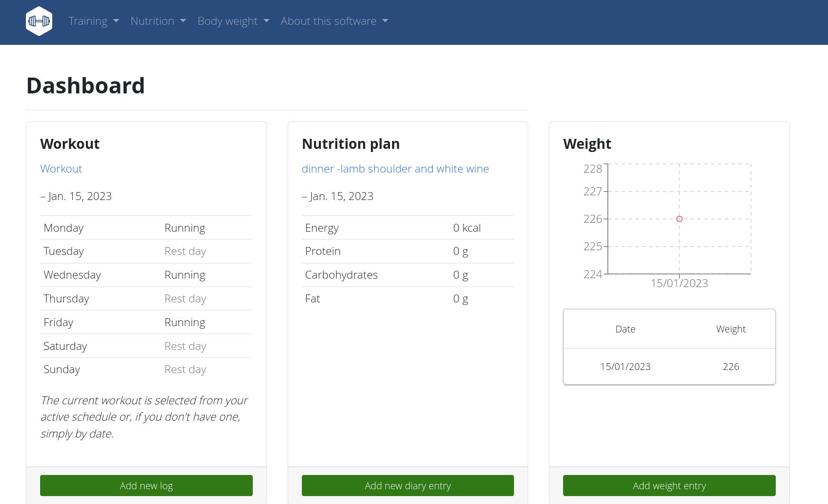Image resolution: width=828 pixels, height=504 pixels.
Task: Open the lamb shoulder nutrition plan link
Action: 395,169
